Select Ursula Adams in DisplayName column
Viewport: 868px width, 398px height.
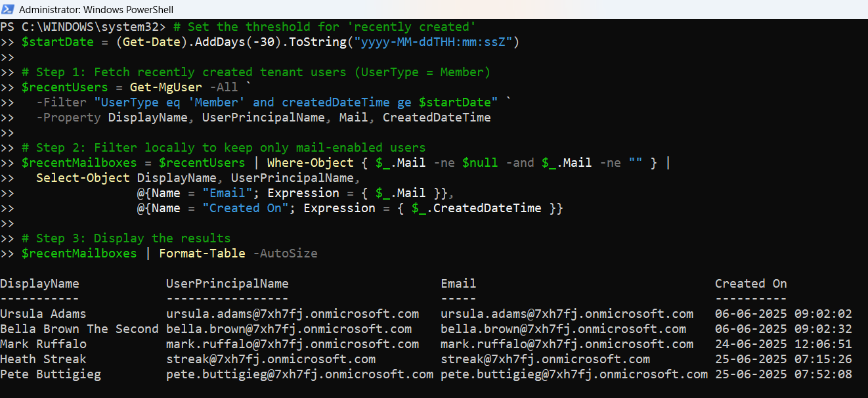coord(43,314)
